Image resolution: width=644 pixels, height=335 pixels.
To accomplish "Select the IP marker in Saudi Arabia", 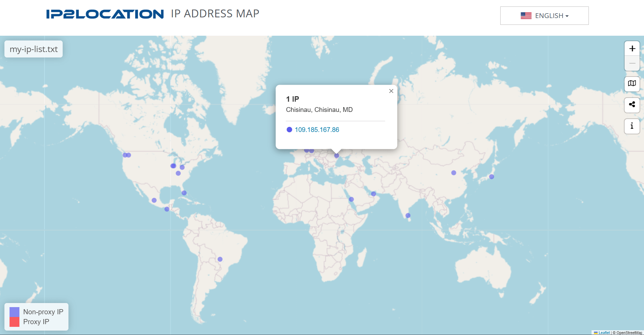I will click(351, 199).
